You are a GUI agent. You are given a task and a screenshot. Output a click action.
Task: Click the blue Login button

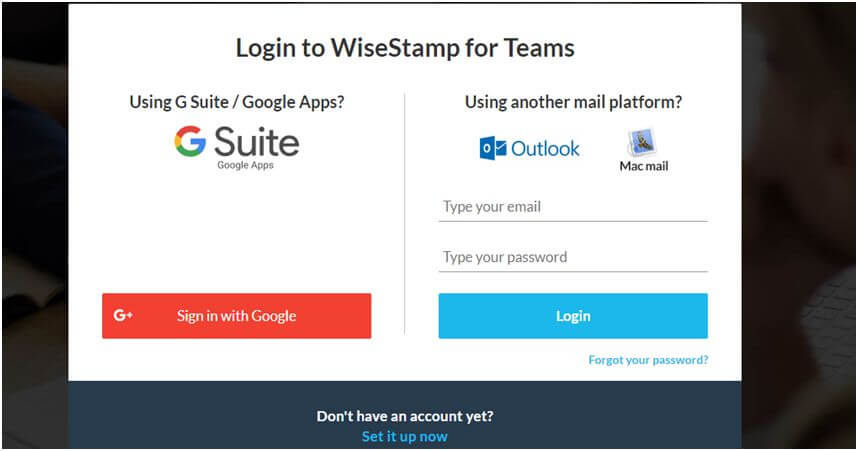click(573, 316)
